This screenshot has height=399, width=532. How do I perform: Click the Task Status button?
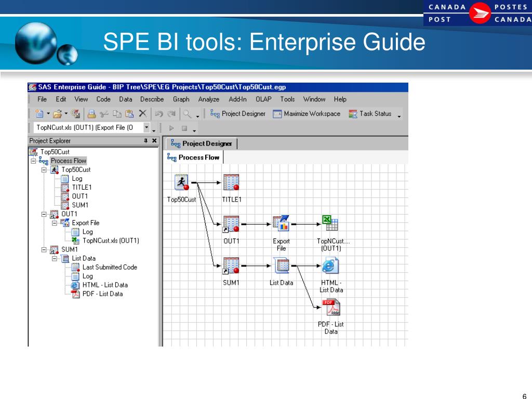(x=370, y=114)
